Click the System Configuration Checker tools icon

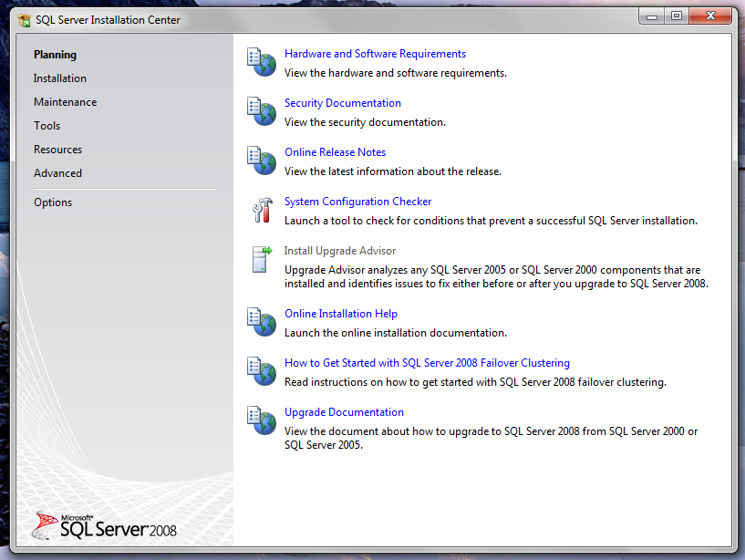(263, 210)
